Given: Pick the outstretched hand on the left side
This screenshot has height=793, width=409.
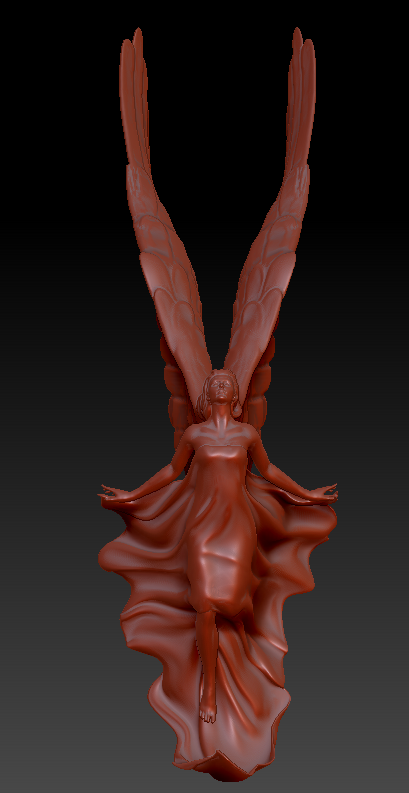Looking at the screenshot, I should click(114, 495).
